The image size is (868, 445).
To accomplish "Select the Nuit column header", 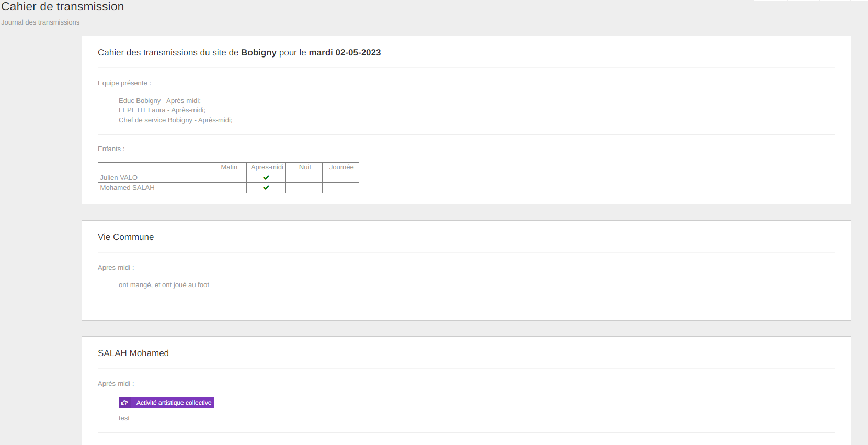I will pyautogui.click(x=305, y=167).
